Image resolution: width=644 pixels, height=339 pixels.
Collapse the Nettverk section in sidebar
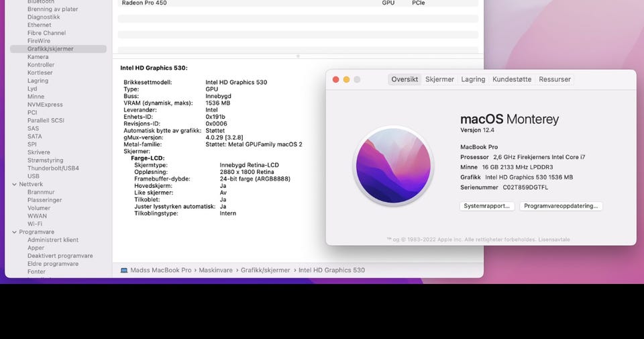click(14, 184)
